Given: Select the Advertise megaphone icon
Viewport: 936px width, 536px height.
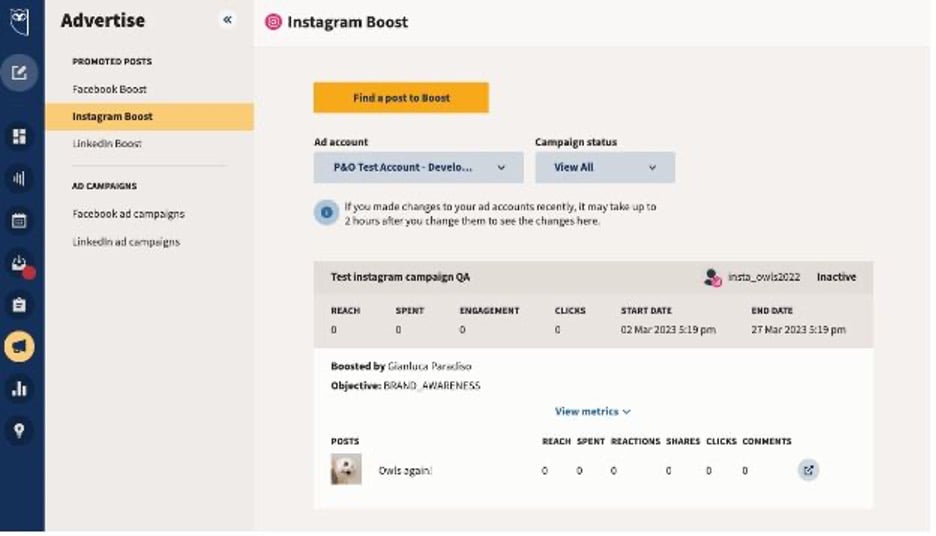Looking at the screenshot, I should click(19, 346).
